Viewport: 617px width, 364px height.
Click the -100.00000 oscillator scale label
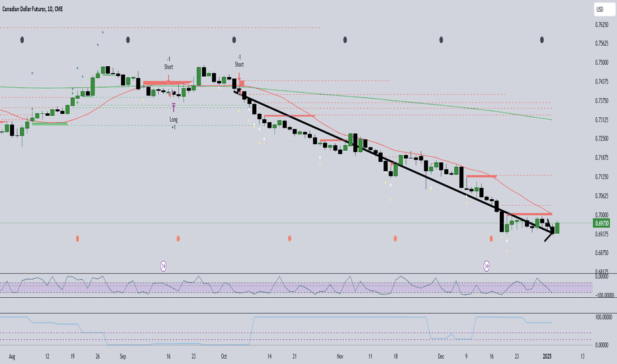[x=604, y=295]
